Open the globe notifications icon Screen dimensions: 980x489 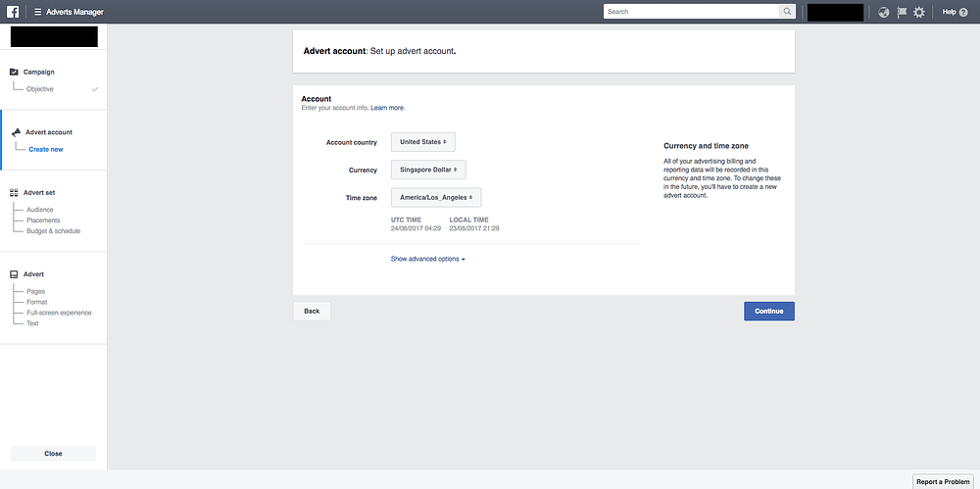[x=883, y=12]
